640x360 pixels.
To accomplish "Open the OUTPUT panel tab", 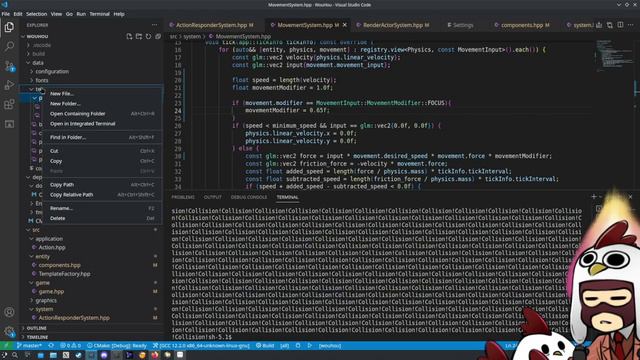I will [212, 197].
